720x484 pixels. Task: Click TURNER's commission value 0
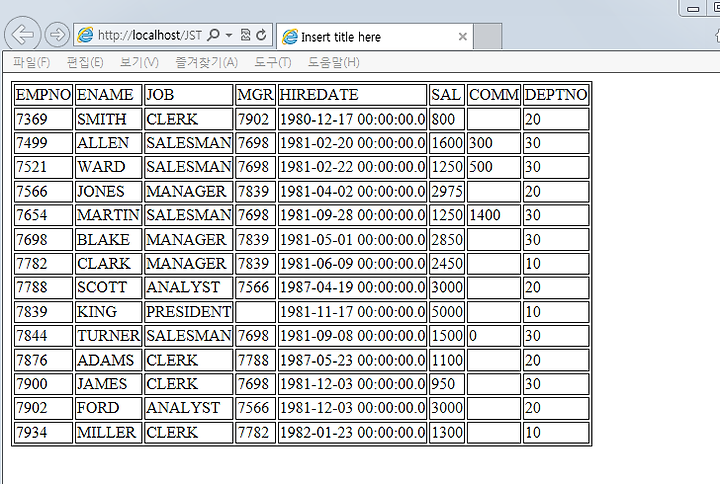(473, 336)
